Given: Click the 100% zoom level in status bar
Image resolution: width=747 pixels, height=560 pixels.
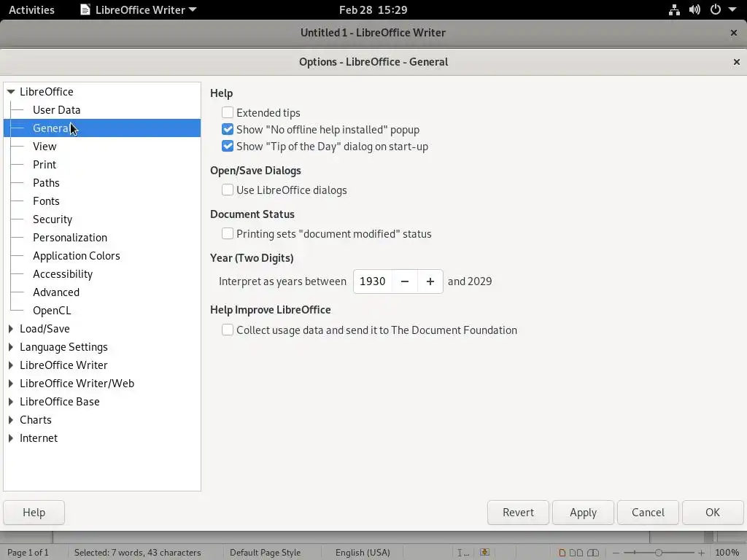Looking at the screenshot, I should click(x=727, y=553).
